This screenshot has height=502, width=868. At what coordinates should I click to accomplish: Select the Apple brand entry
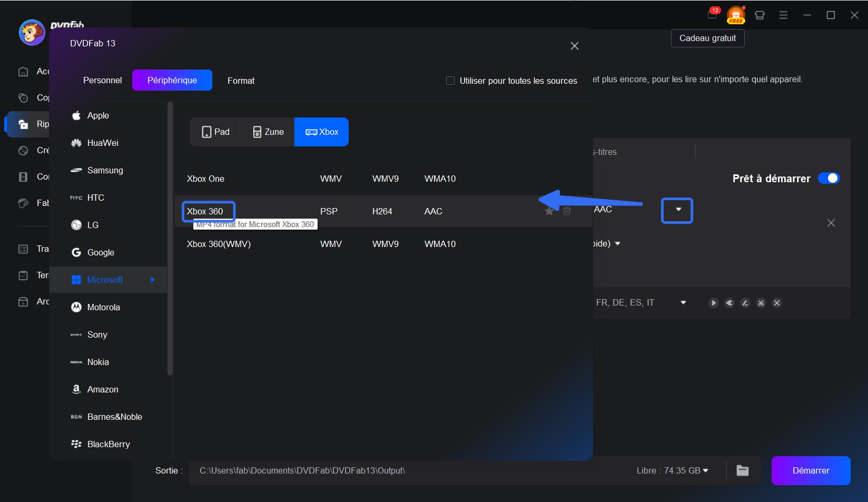tap(108, 115)
